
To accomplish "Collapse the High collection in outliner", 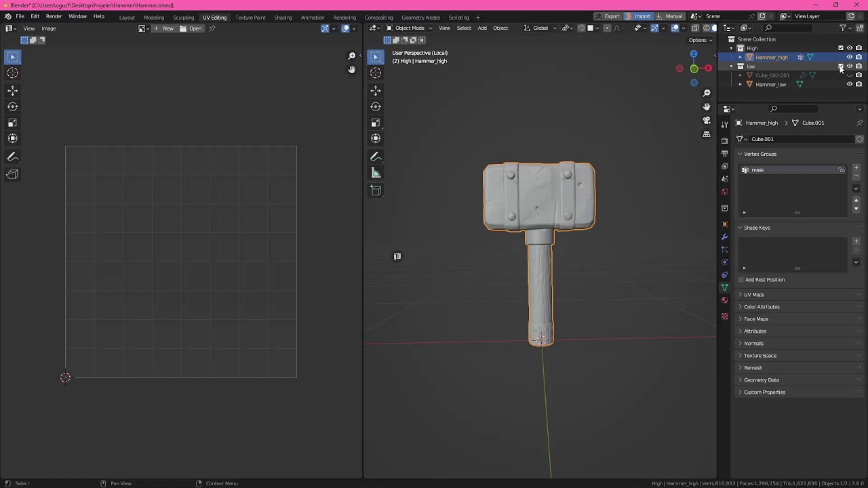I will click(x=731, y=48).
